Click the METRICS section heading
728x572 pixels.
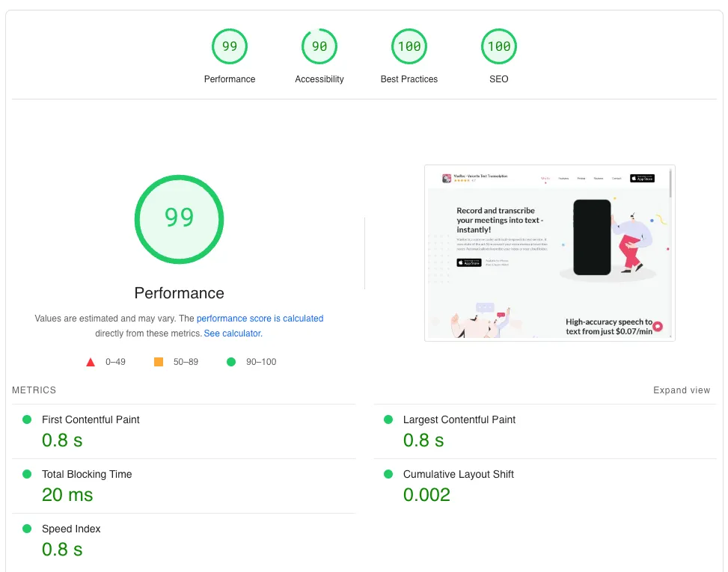tap(34, 390)
